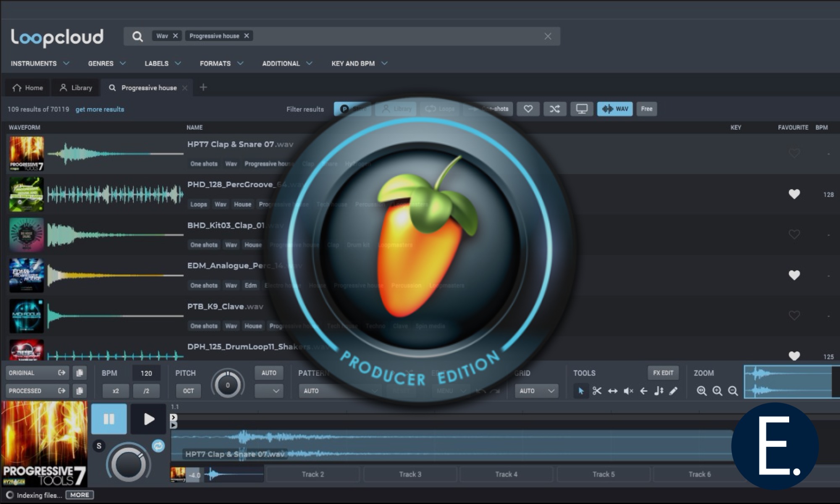Expand the Formats filter menu
The height and width of the screenshot is (504, 840).
tap(221, 63)
